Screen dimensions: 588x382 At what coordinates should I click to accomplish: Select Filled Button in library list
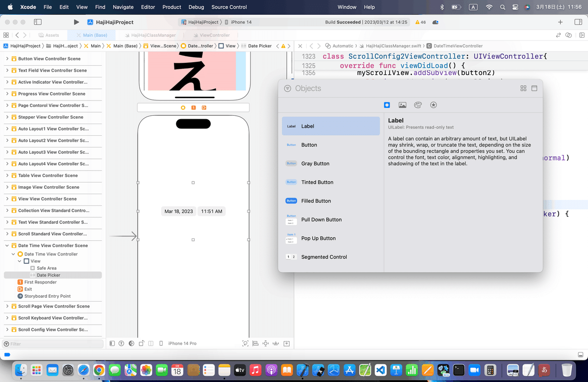[x=331, y=201]
